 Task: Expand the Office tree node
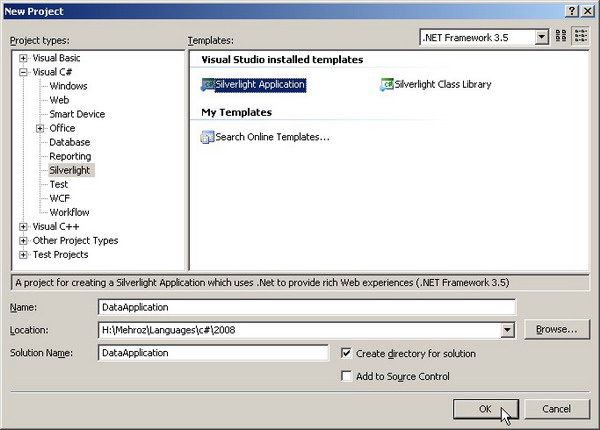40,129
